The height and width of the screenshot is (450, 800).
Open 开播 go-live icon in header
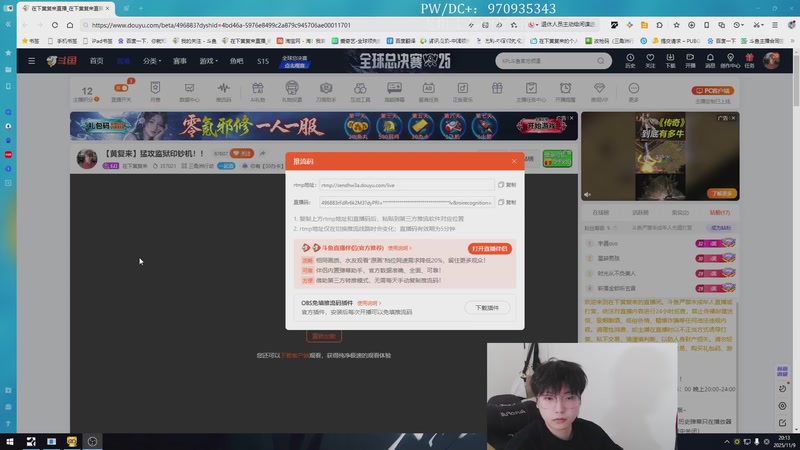pyautogui.click(x=690, y=61)
